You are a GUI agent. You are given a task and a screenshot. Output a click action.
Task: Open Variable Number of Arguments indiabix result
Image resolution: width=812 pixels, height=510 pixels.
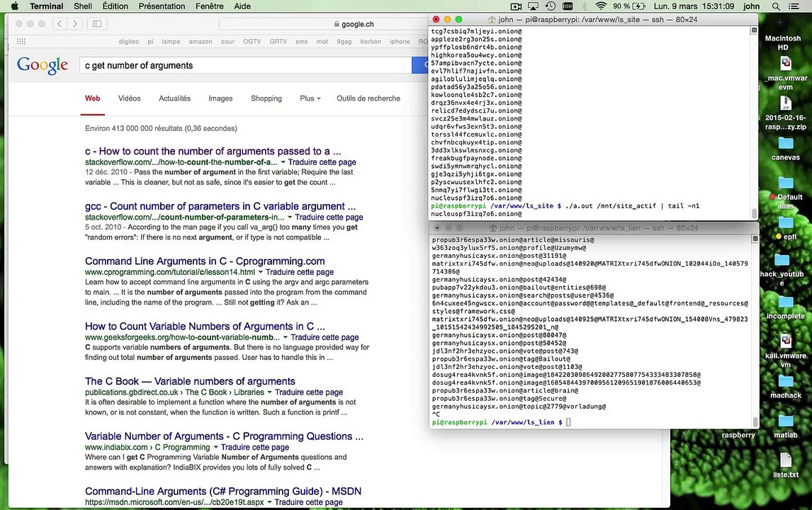pyautogui.click(x=224, y=436)
